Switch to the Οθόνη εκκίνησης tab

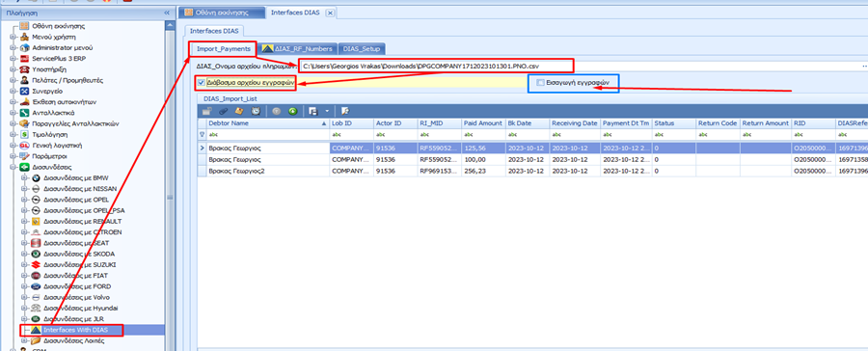click(222, 13)
